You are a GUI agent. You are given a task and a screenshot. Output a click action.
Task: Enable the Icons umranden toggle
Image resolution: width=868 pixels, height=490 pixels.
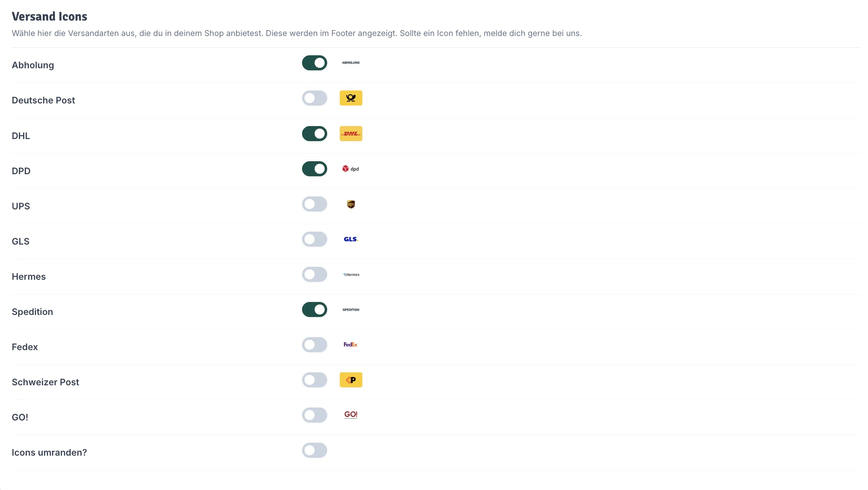314,450
